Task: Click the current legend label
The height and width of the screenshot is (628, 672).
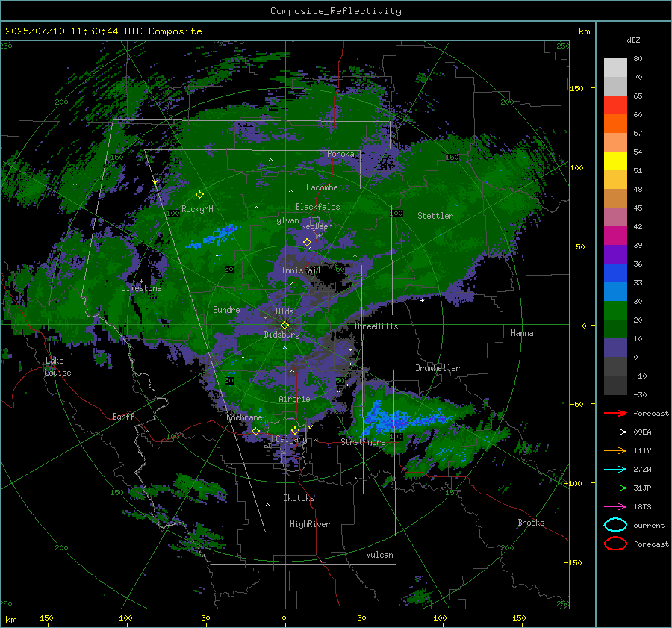Action: [648, 525]
